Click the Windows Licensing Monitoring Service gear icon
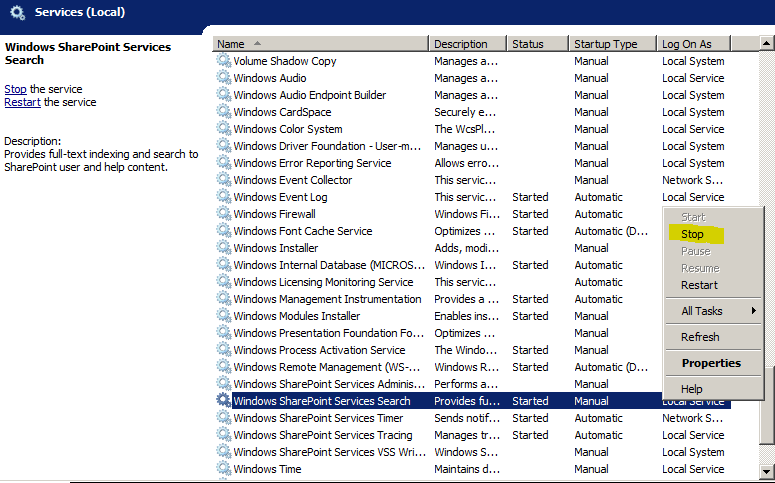 coord(223,282)
